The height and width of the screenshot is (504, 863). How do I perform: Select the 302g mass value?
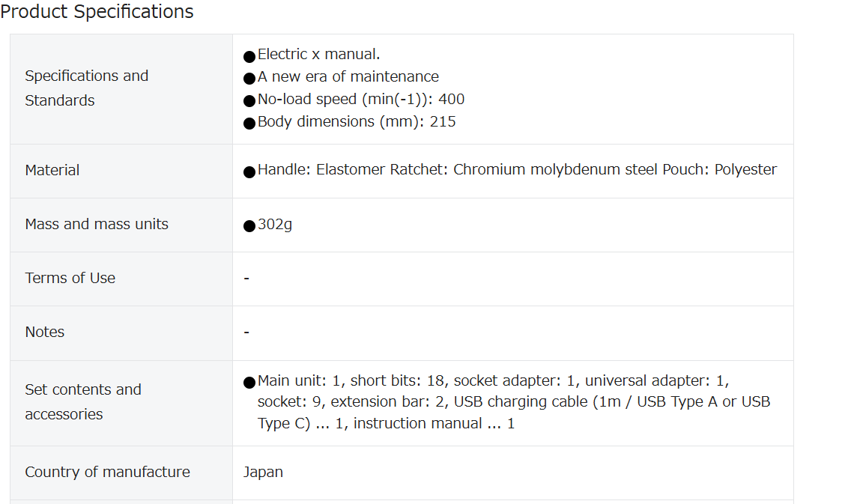click(x=275, y=225)
